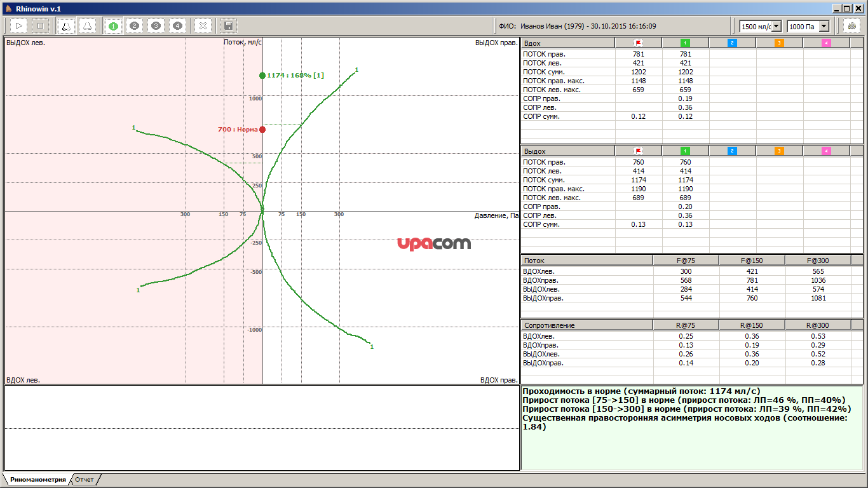
Task: Start measurement with the play button
Action: coord(19,26)
